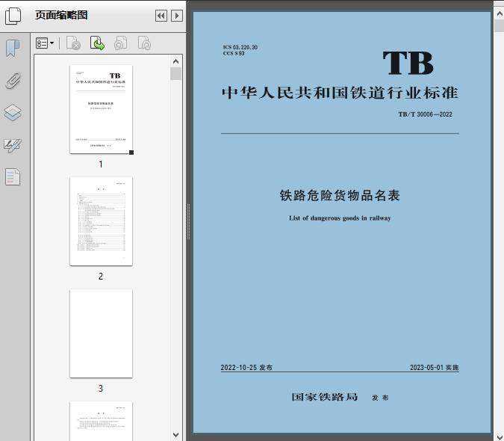This screenshot has height=441, width=504.
Task: Click the extract pages icon with green arrow
Action: [x=97, y=43]
